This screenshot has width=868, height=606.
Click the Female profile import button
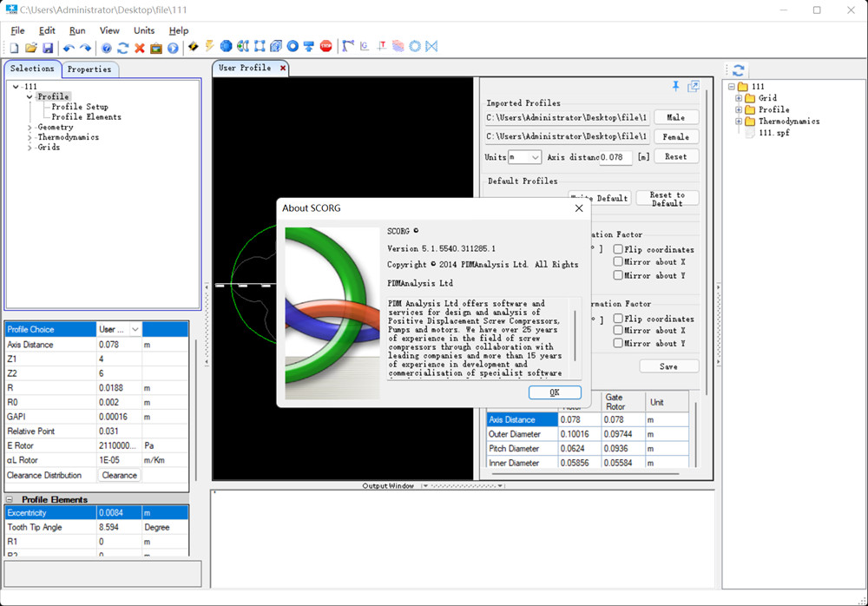[676, 137]
